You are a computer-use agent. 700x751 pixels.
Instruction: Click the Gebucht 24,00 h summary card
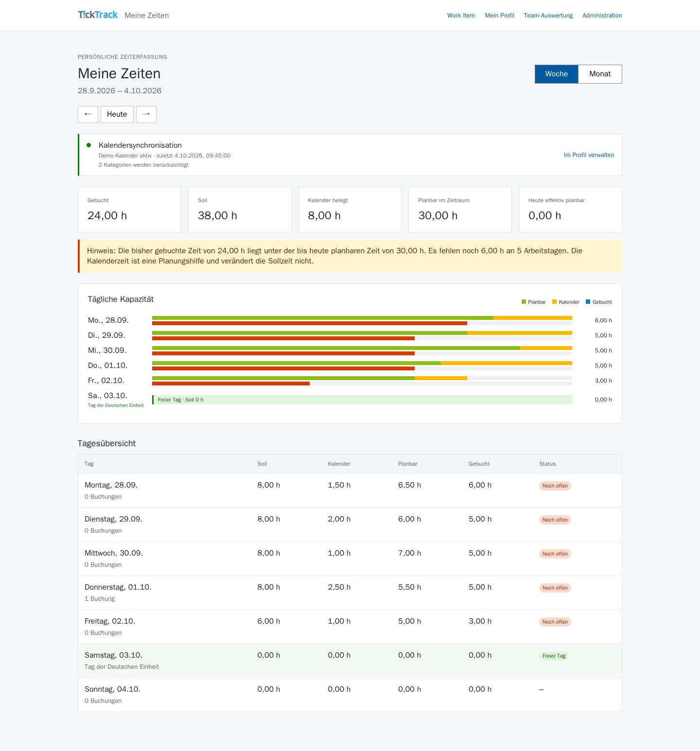(x=129, y=210)
